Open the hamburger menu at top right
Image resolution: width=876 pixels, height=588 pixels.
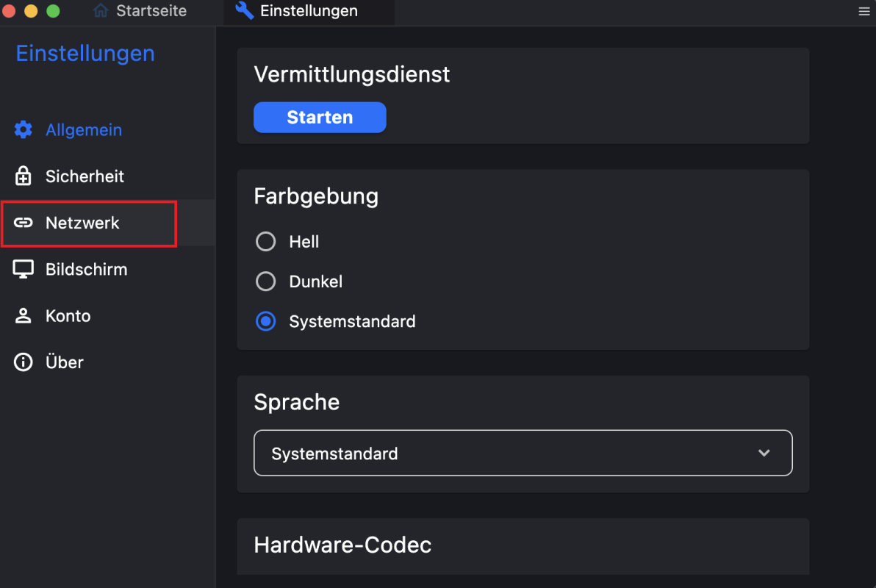click(x=864, y=11)
